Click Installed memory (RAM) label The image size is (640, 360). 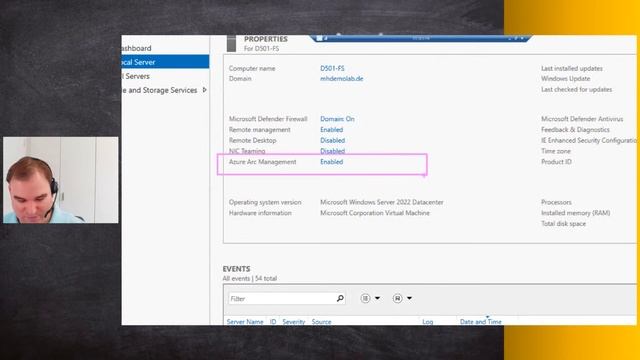tap(576, 213)
